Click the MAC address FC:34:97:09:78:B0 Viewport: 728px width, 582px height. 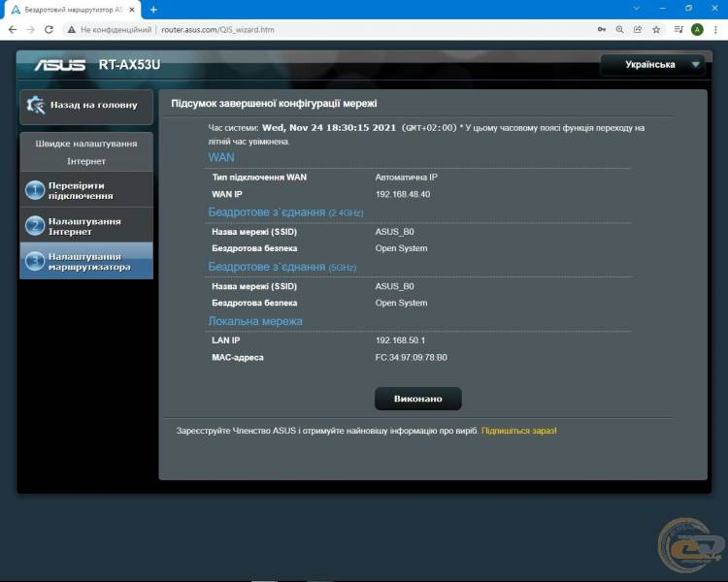[411, 358]
